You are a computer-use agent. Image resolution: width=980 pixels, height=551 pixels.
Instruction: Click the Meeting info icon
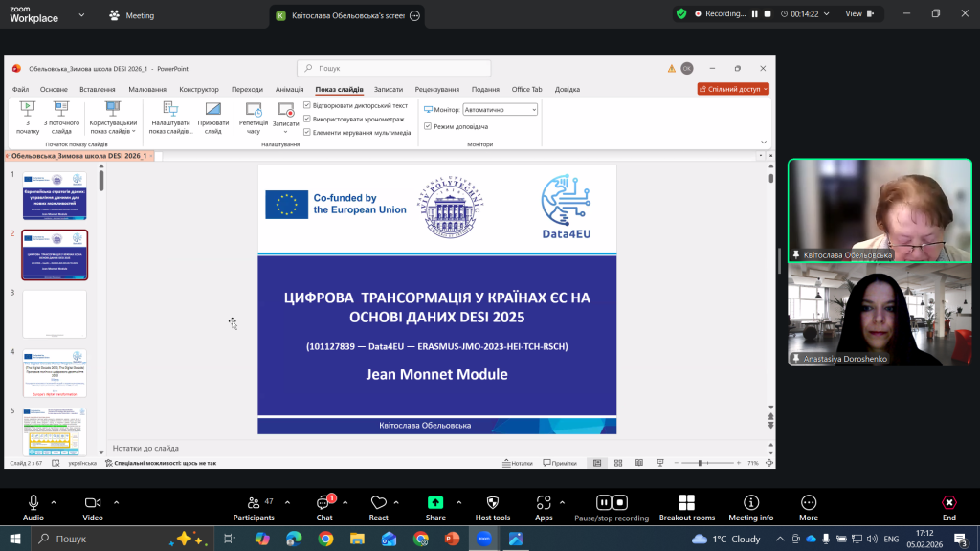750,503
